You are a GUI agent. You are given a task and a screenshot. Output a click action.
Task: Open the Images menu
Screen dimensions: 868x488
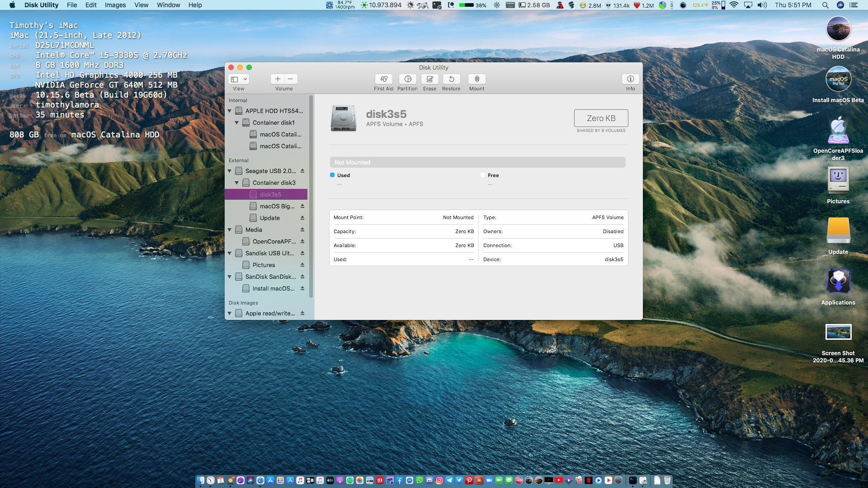click(115, 5)
